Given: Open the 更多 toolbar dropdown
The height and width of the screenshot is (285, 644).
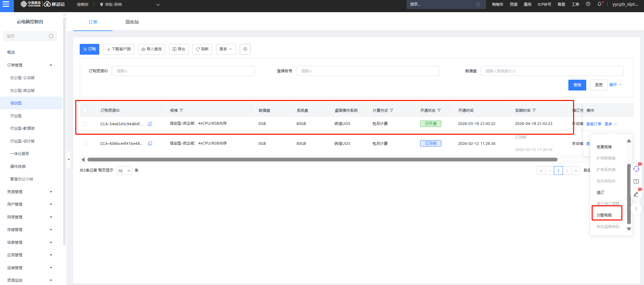Looking at the screenshot, I should click(226, 49).
